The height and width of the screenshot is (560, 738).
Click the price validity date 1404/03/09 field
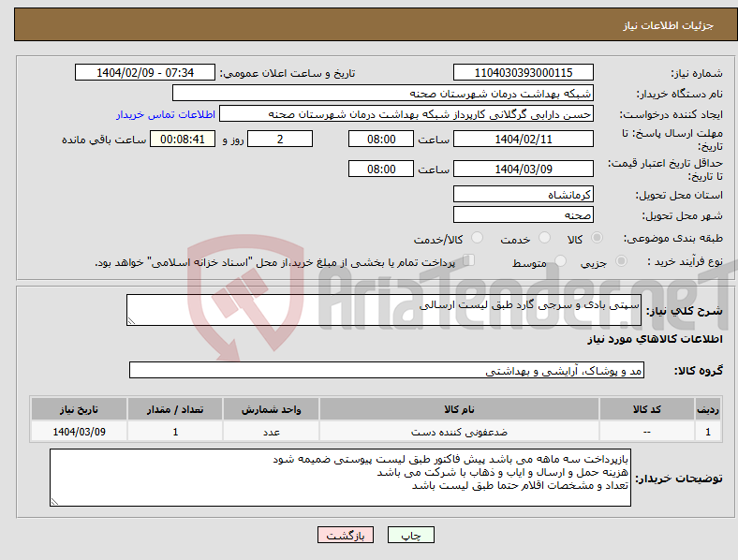click(x=523, y=169)
